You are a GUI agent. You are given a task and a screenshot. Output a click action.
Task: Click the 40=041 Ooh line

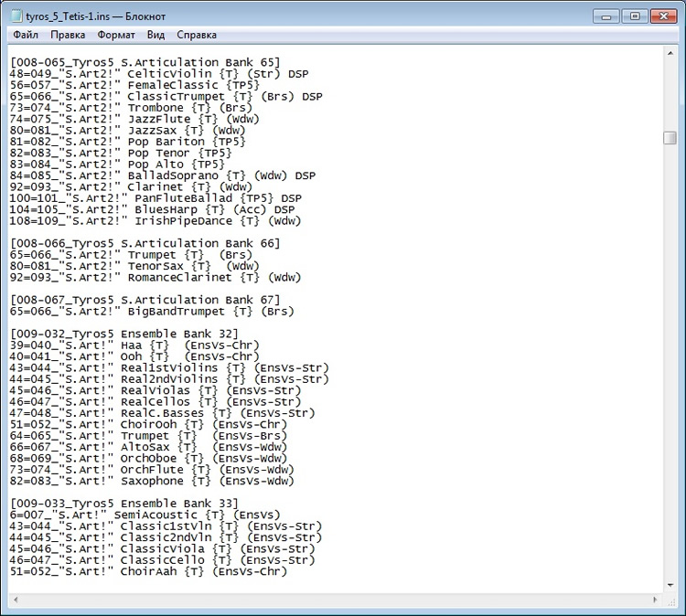point(134,356)
